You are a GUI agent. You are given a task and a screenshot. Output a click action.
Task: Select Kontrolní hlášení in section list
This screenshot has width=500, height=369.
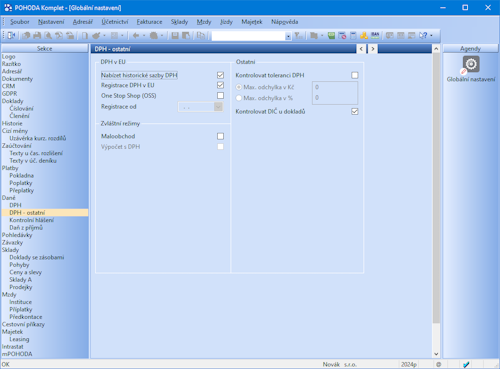[x=32, y=220]
